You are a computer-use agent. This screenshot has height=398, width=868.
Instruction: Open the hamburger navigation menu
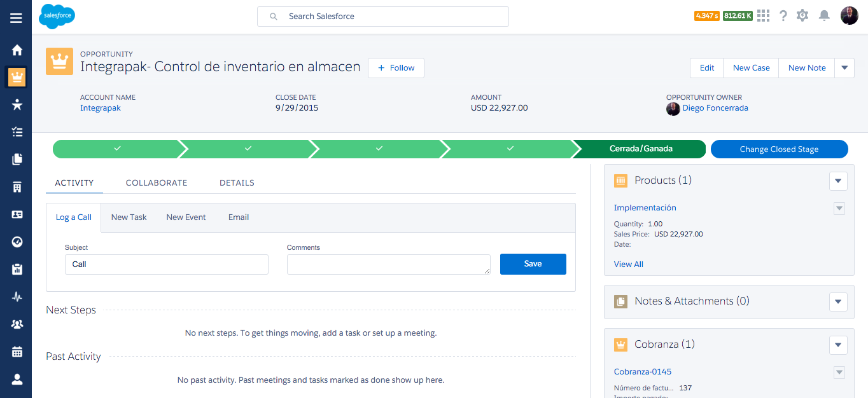[x=16, y=18]
